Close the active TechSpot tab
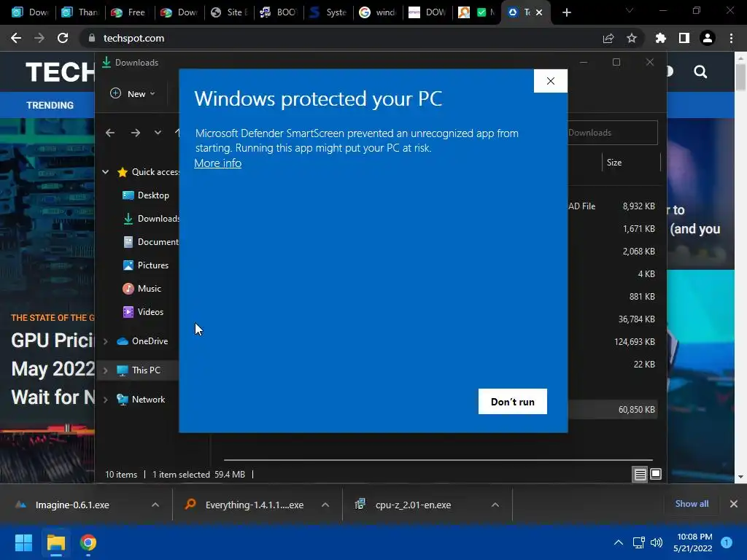Screen dimensions: 747x560 click(539, 12)
